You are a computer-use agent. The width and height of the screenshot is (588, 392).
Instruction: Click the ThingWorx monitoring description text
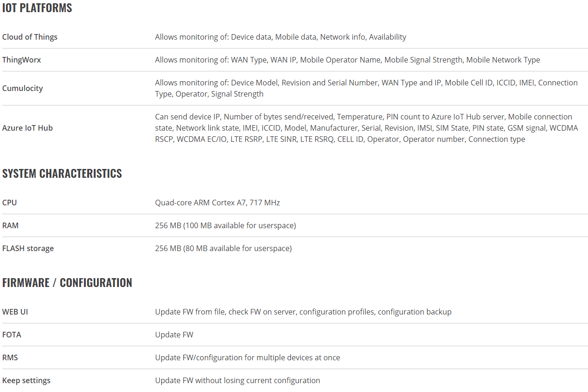347,60
